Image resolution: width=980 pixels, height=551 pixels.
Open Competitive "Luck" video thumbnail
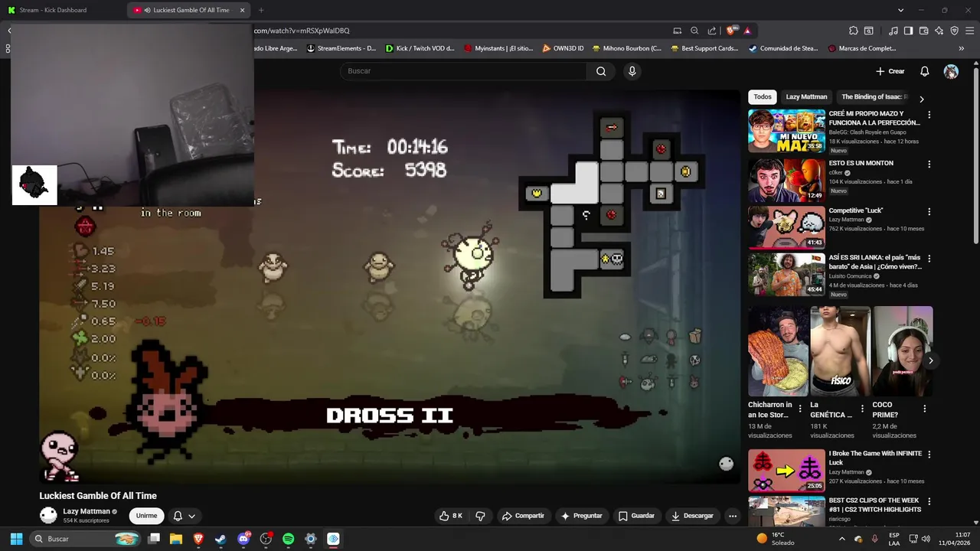(786, 228)
